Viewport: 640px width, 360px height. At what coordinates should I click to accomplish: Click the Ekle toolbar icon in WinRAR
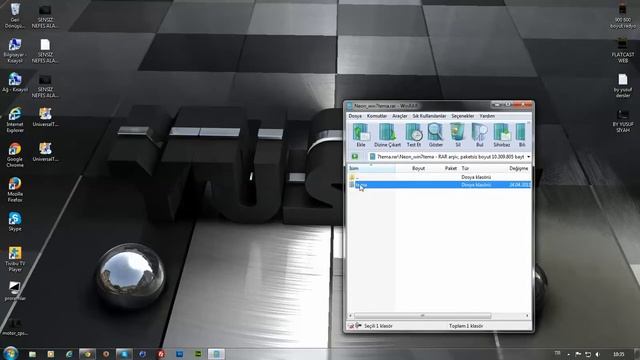(x=361, y=135)
